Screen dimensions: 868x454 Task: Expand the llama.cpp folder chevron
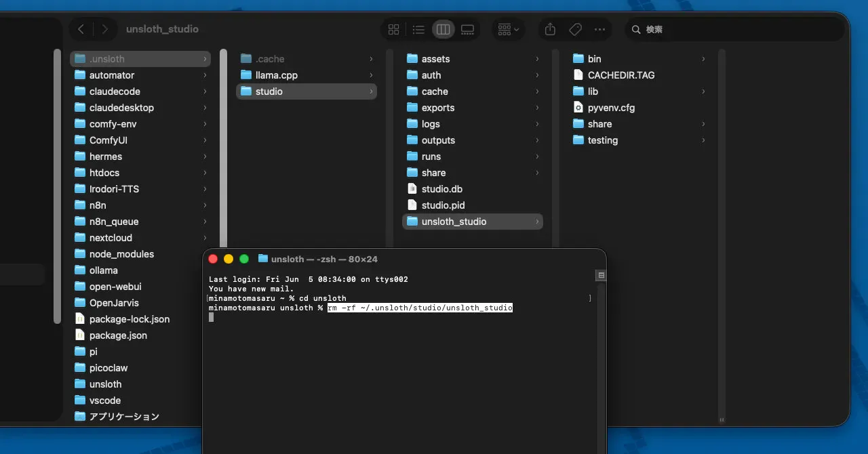[x=371, y=75]
